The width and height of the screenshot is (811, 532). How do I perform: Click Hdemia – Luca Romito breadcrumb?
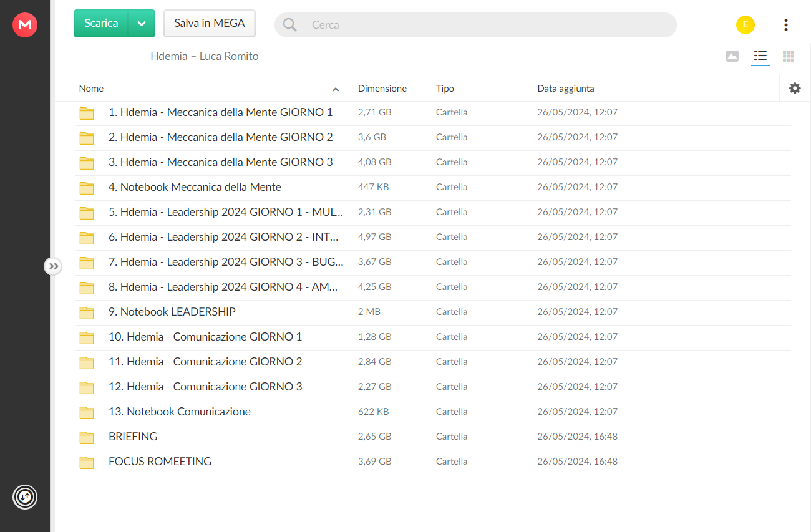pyautogui.click(x=205, y=56)
